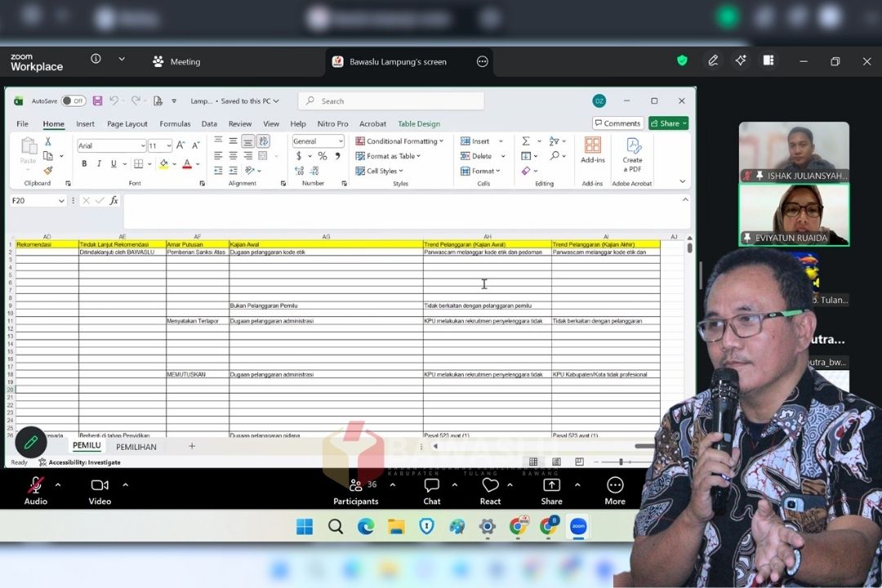The image size is (882, 588).
Task: Toggle Italic text formatting
Action: 99,163
